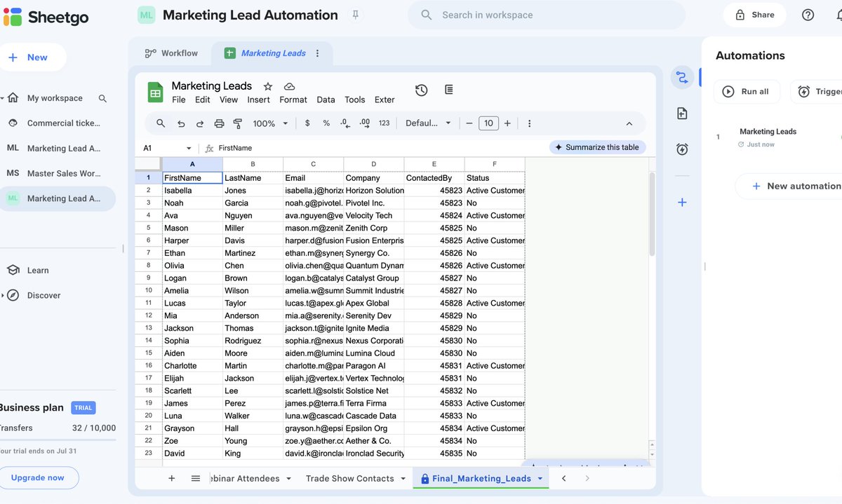
Task: Decrease font size with minus
Action: pyautogui.click(x=469, y=123)
